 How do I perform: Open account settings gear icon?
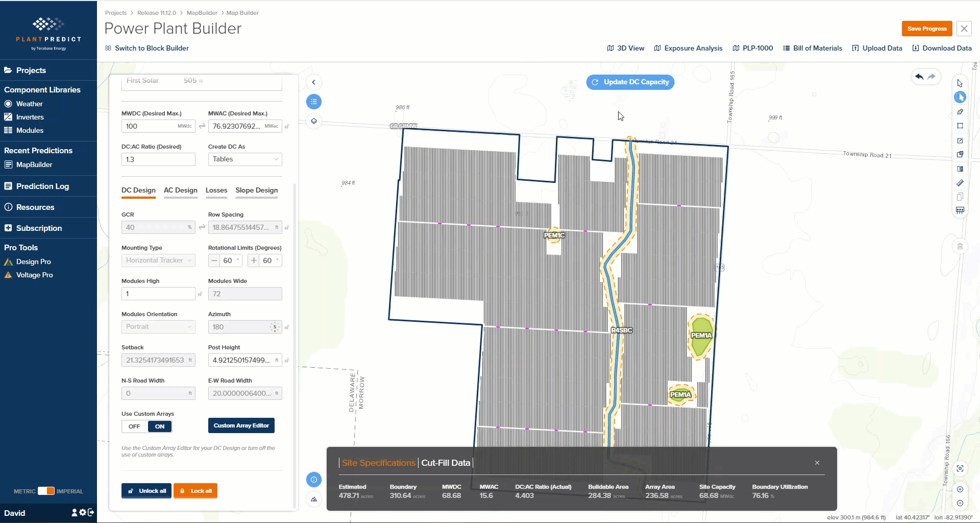click(x=83, y=512)
